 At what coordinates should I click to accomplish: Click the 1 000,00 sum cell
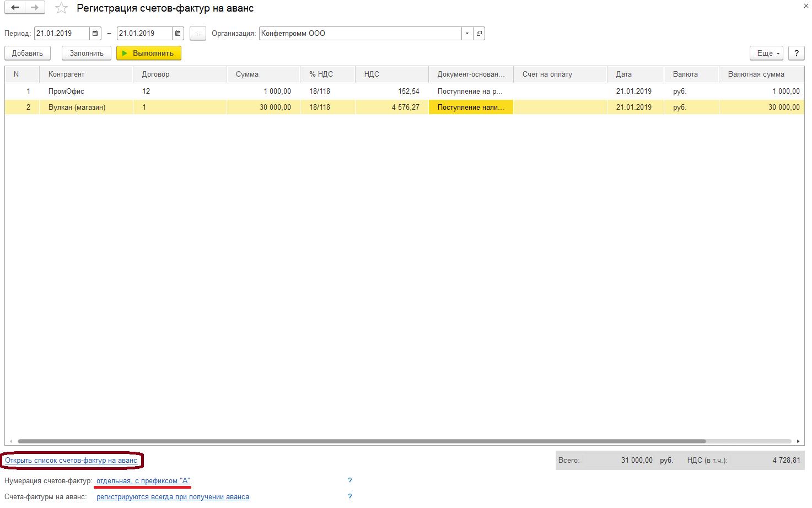click(x=264, y=91)
